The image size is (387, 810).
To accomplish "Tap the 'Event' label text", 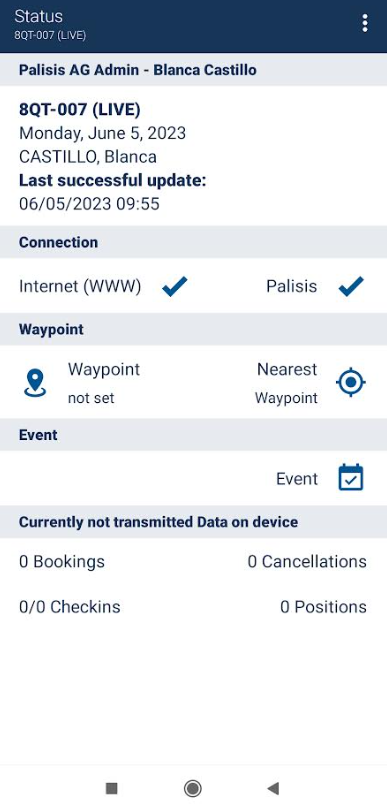I will tap(297, 479).
